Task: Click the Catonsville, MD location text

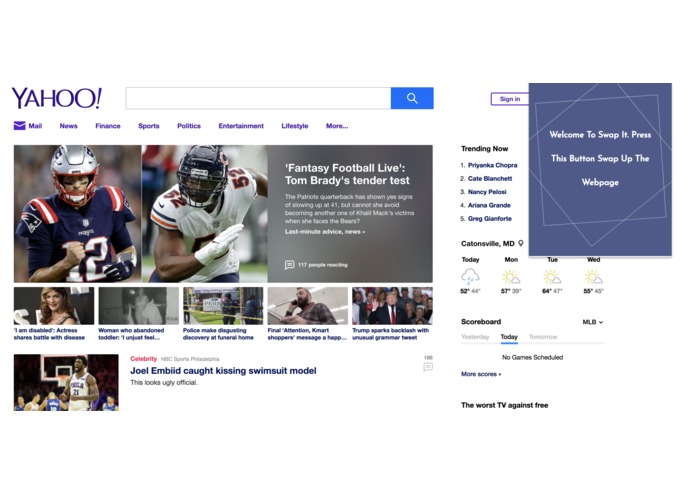Action: point(488,243)
